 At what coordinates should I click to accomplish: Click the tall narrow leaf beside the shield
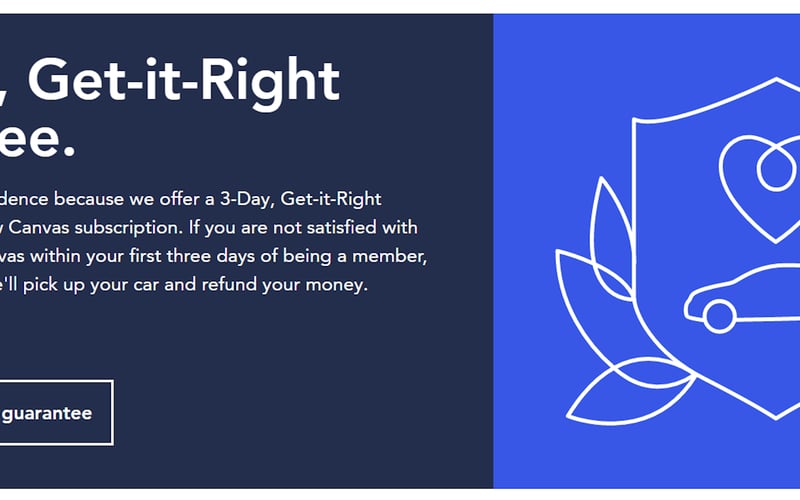click(x=611, y=237)
